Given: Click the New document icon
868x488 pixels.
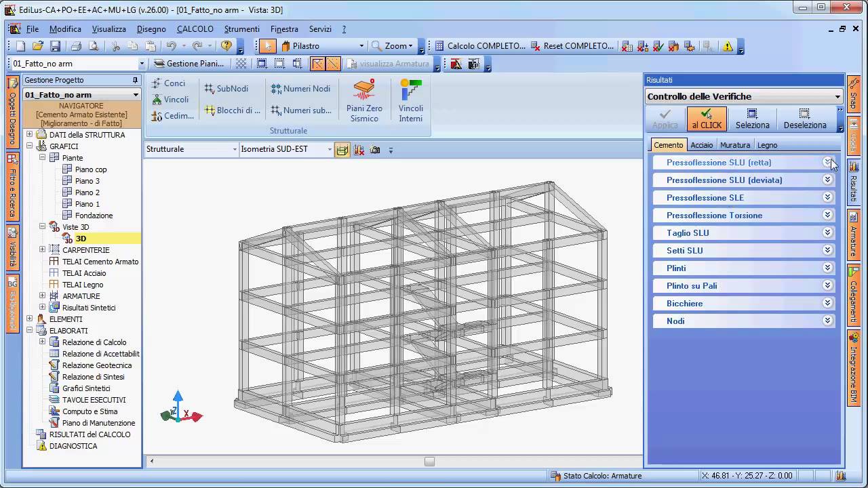Looking at the screenshot, I should coord(20,46).
